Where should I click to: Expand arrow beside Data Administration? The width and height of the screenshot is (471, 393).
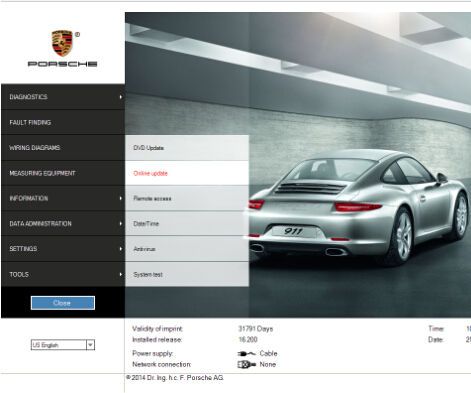point(121,224)
